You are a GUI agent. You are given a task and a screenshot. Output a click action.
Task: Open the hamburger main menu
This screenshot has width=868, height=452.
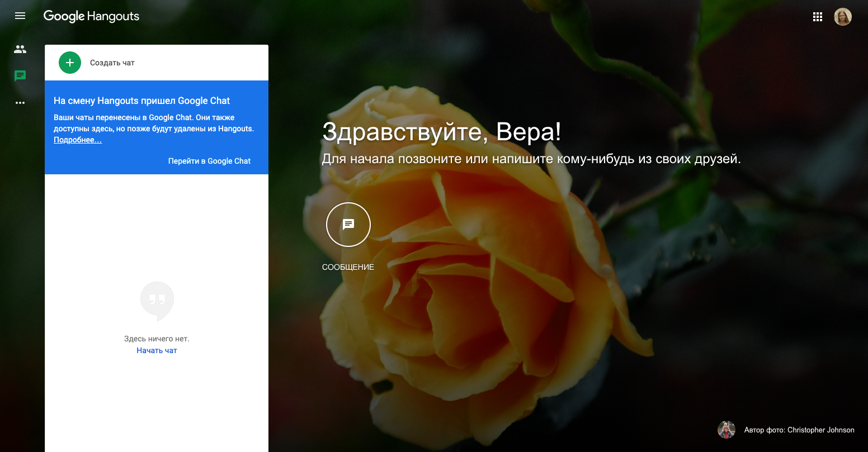pos(20,16)
